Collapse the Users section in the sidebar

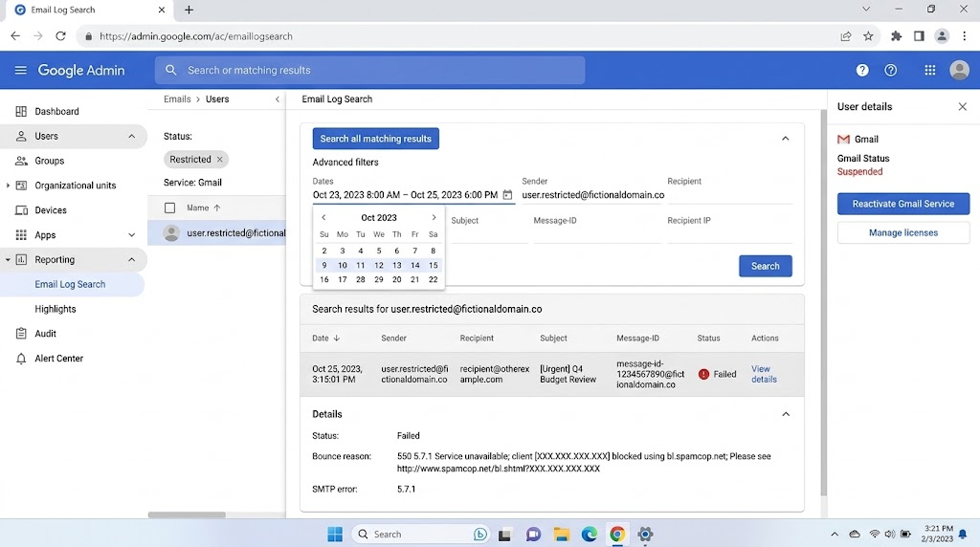click(131, 136)
